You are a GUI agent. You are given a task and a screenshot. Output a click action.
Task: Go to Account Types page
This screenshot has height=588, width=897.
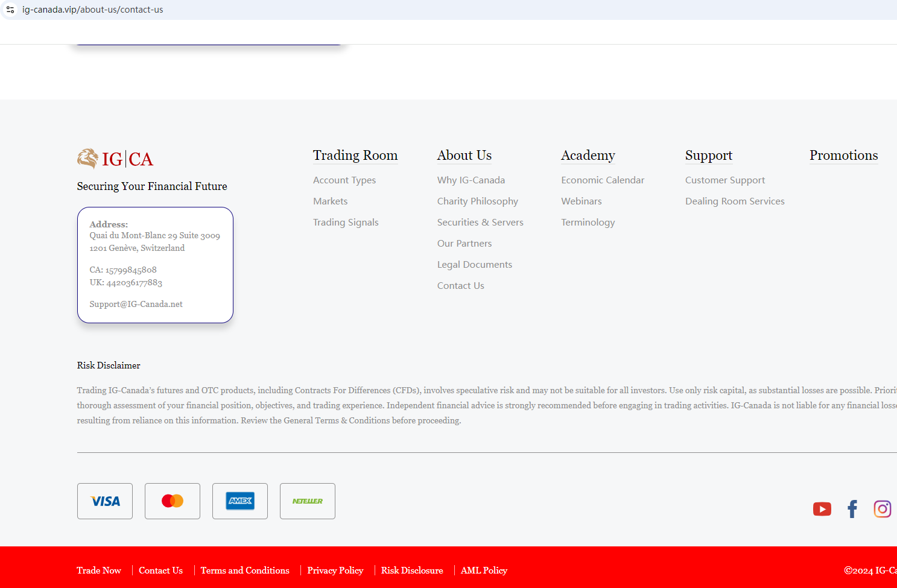pos(344,180)
